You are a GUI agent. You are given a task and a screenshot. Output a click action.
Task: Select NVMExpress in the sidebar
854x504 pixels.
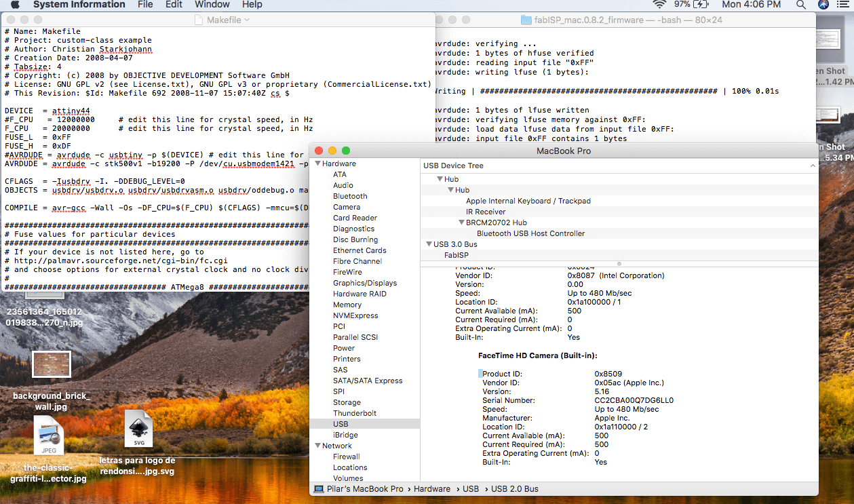pos(355,315)
